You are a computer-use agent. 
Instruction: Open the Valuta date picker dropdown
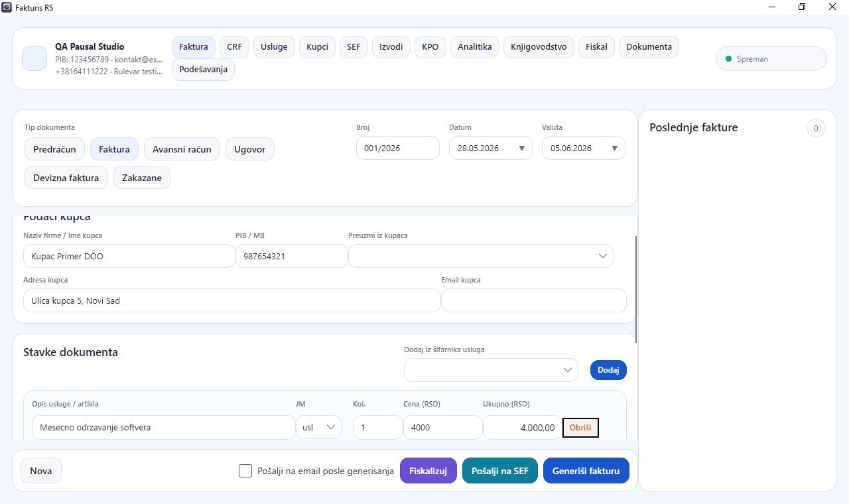pyautogui.click(x=614, y=148)
